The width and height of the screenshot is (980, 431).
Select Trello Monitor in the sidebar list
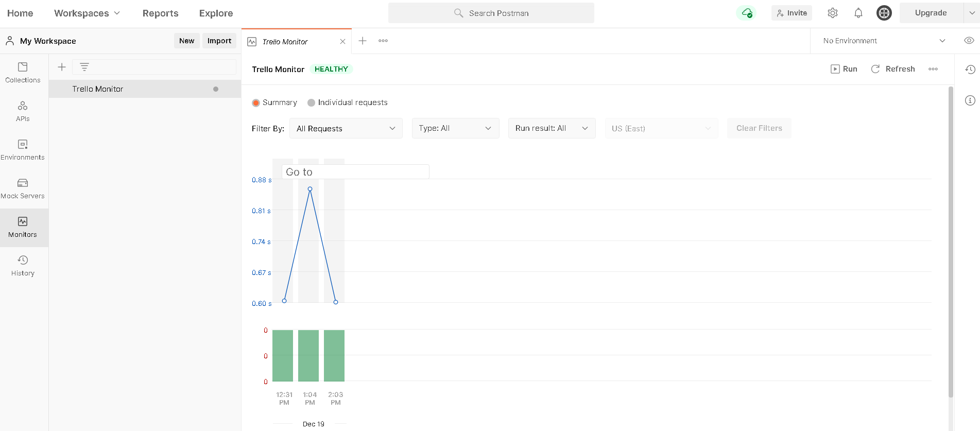[145, 89]
